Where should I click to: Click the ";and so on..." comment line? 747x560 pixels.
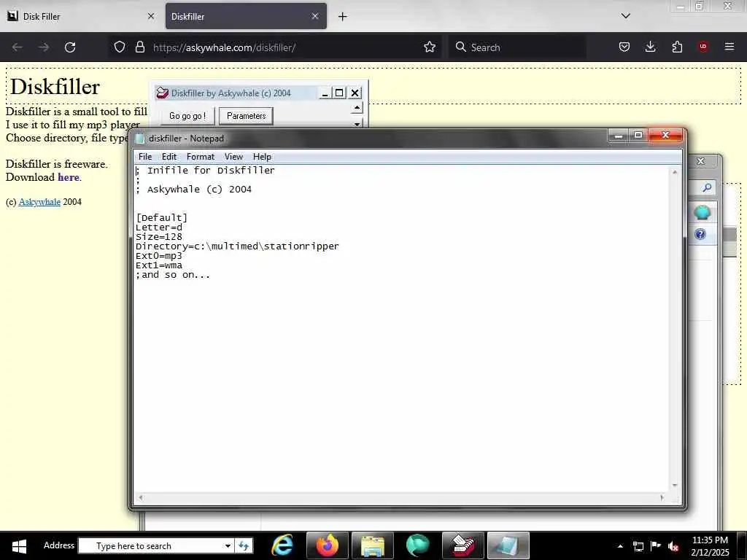click(x=173, y=275)
